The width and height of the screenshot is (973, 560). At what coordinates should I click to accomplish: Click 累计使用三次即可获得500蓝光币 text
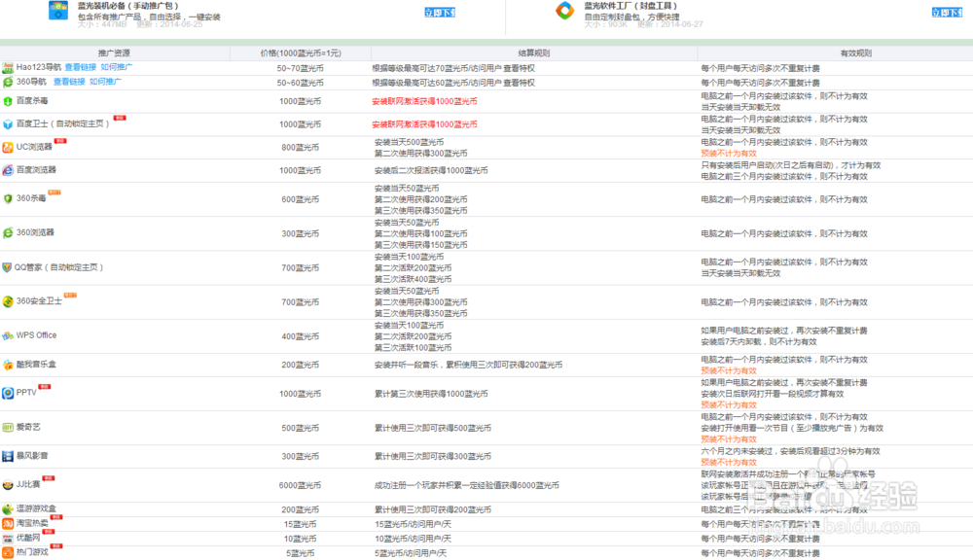tap(433, 428)
